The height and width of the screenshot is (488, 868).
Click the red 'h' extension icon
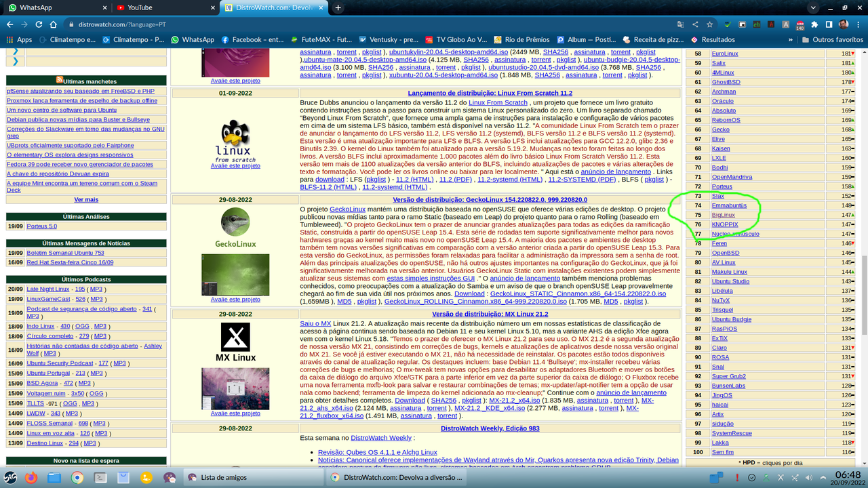(771, 24)
